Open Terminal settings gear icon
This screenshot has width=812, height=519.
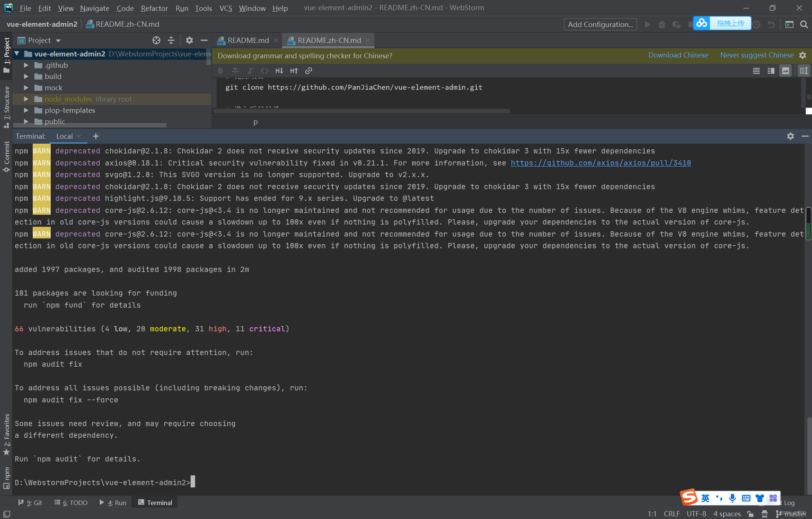(790, 136)
